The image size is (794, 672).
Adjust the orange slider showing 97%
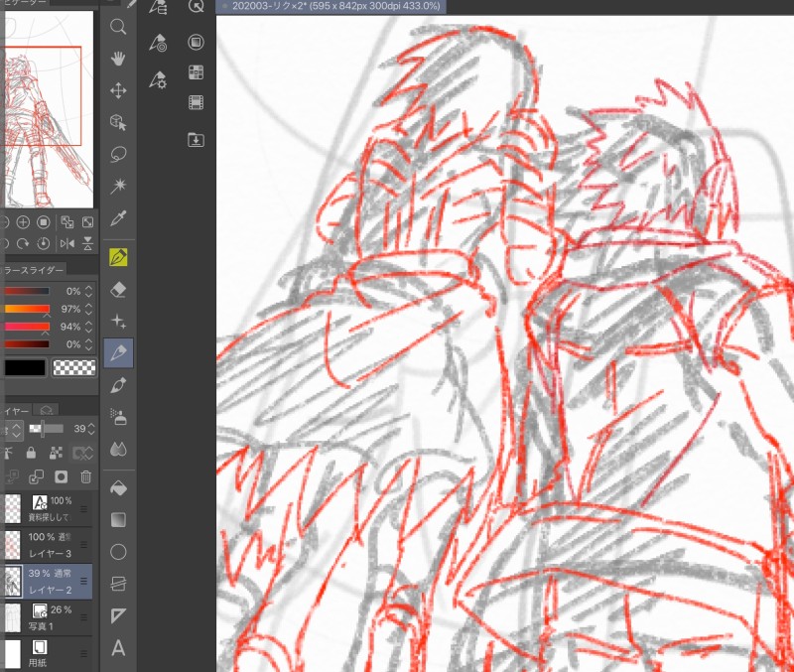coord(27,309)
